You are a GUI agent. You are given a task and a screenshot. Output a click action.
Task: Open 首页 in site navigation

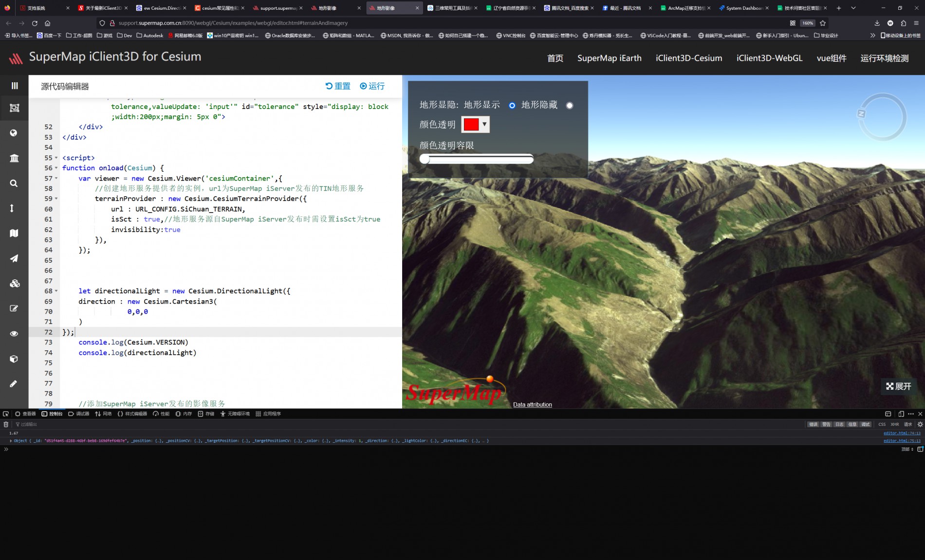555,58
